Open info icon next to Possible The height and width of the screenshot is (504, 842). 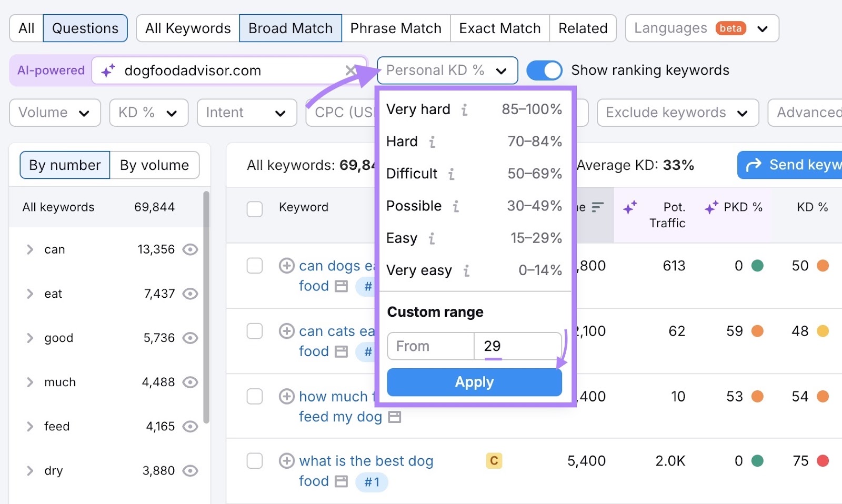(x=456, y=206)
